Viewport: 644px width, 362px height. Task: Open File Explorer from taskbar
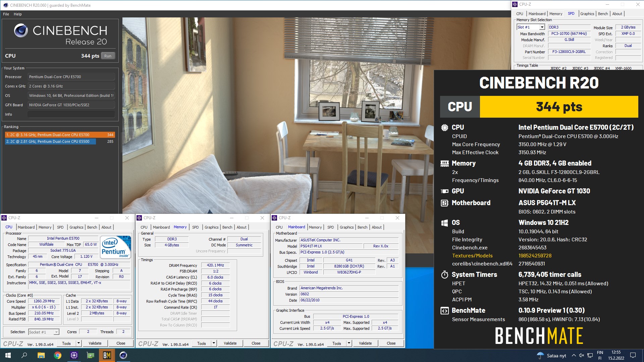pyautogui.click(x=41, y=355)
